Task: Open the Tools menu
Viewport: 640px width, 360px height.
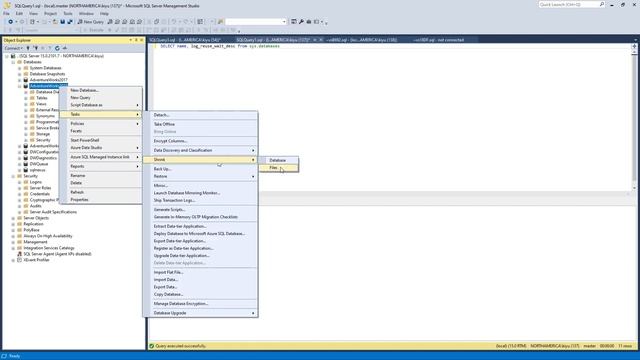Action: 68,13
